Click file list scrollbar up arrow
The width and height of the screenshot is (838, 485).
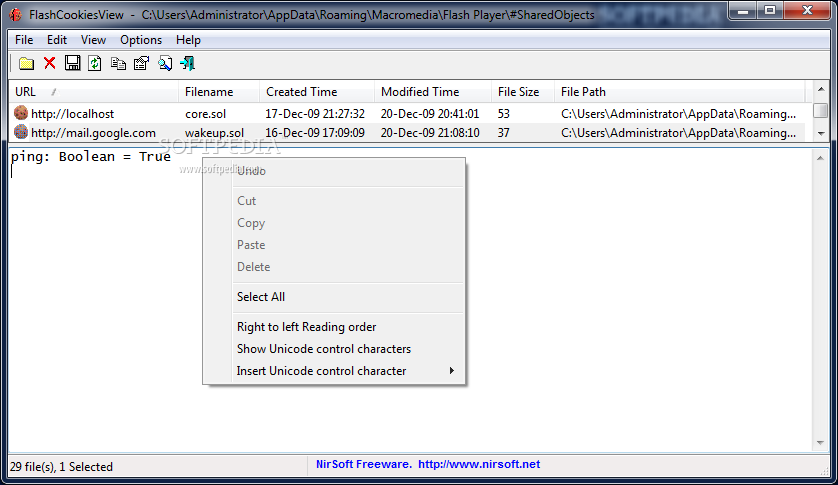point(821,89)
